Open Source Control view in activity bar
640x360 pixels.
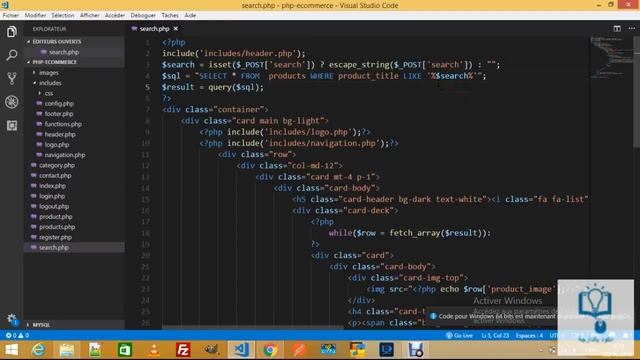point(11,78)
